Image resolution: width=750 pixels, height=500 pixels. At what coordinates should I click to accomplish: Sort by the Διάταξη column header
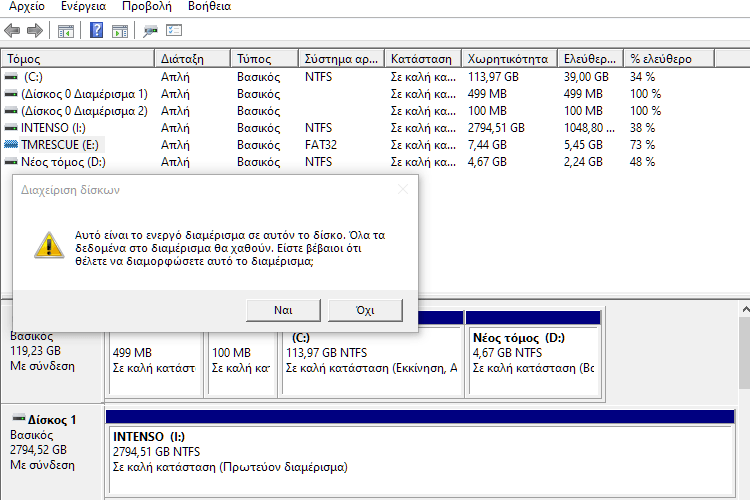(192, 59)
